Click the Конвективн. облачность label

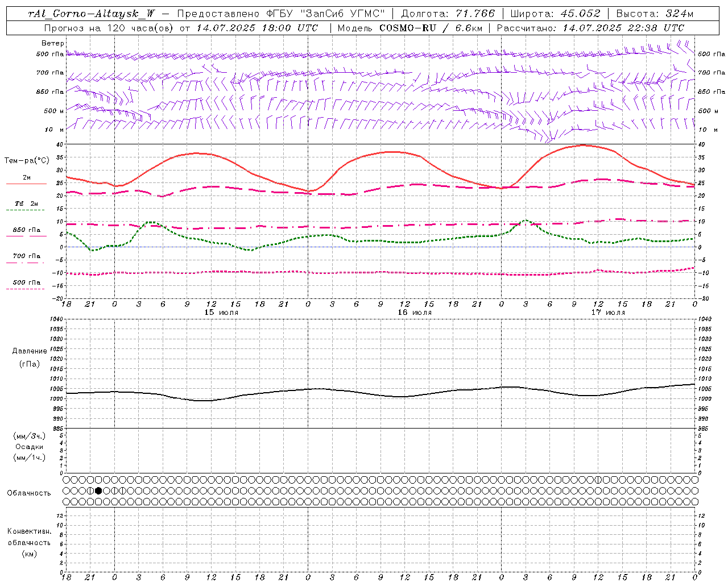tap(29, 537)
